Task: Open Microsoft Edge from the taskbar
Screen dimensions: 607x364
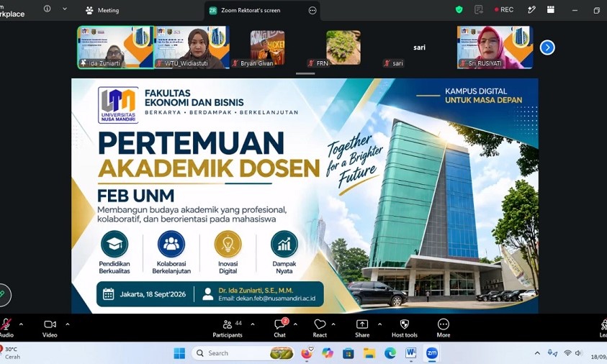Action: click(390, 353)
